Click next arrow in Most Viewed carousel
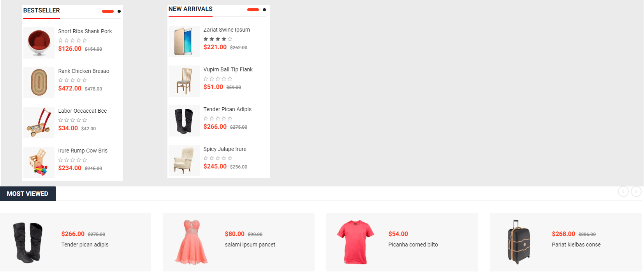The image size is (644, 273). [x=636, y=191]
